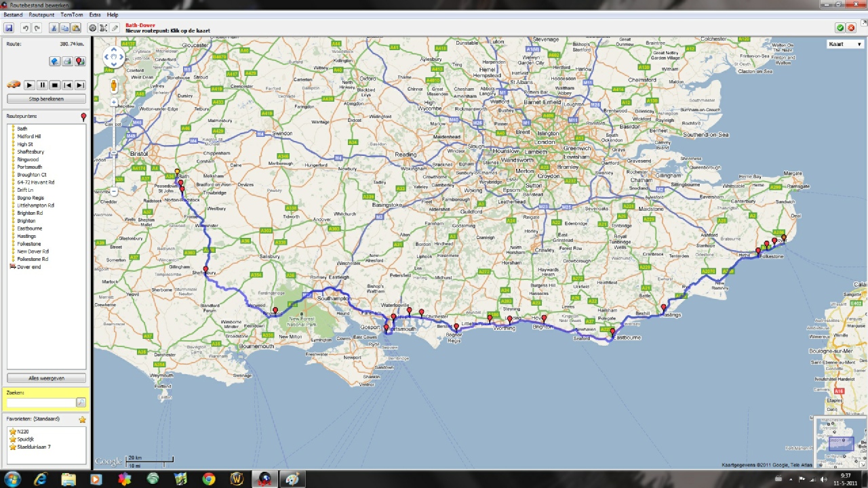Click the toolbar icon left of the pencil
The width and height of the screenshot is (868, 488).
click(x=103, y=28)
